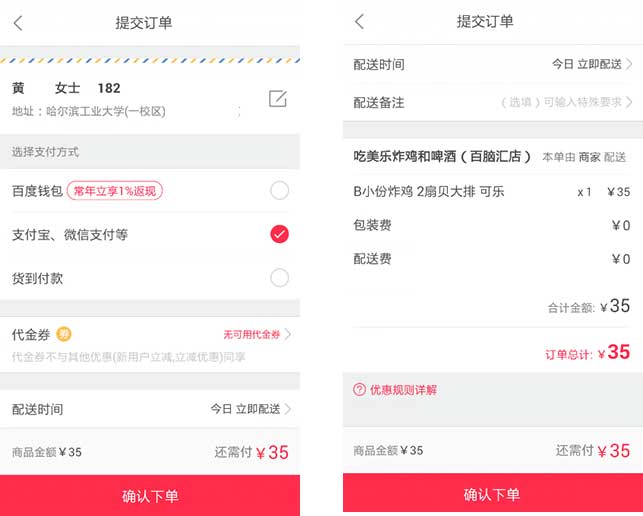Tap the address 哈尔滨工业大学(一校区) row
Image resolution: width=643 pixels, height=516 pixels.
89,111
